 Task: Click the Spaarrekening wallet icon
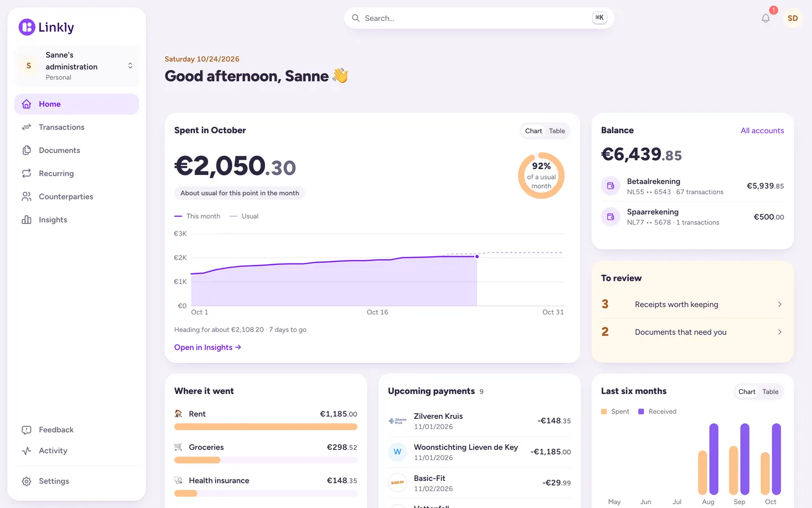click(611, 216)
